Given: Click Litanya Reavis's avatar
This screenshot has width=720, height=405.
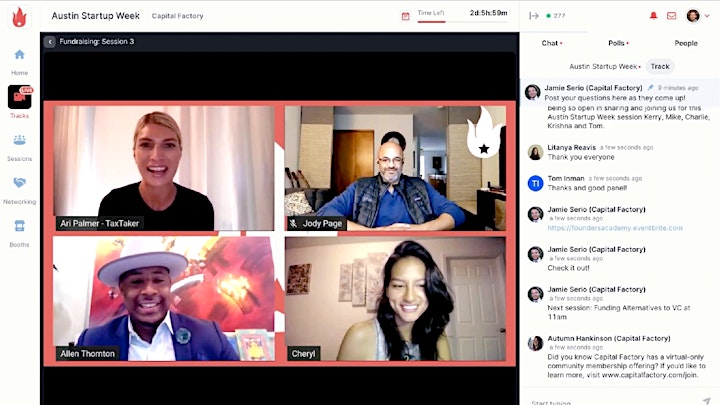Looking at the screenshot, I should coord(535,152).
